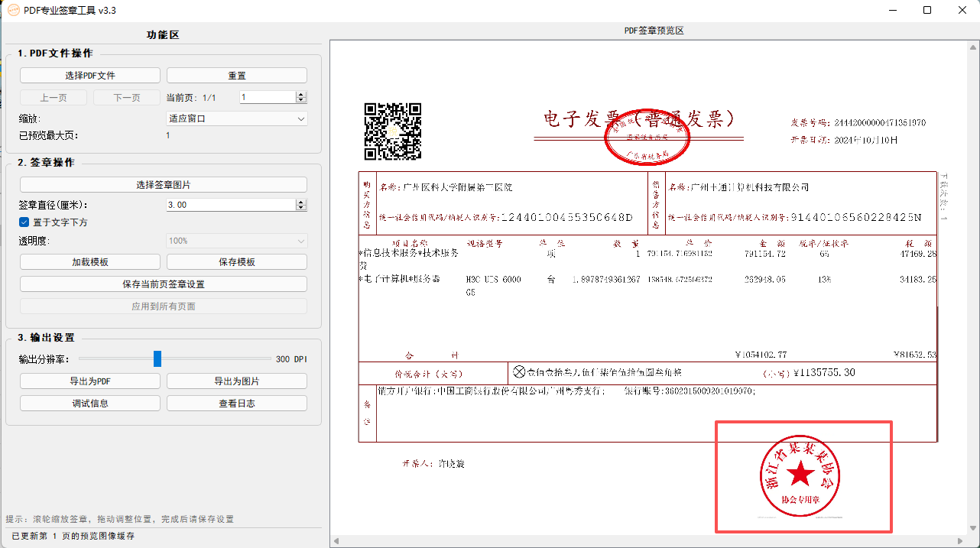Screen dimensions: 980x548
Task: Click 选择PDF文件 to open a PDF
Action: [89, 75]
